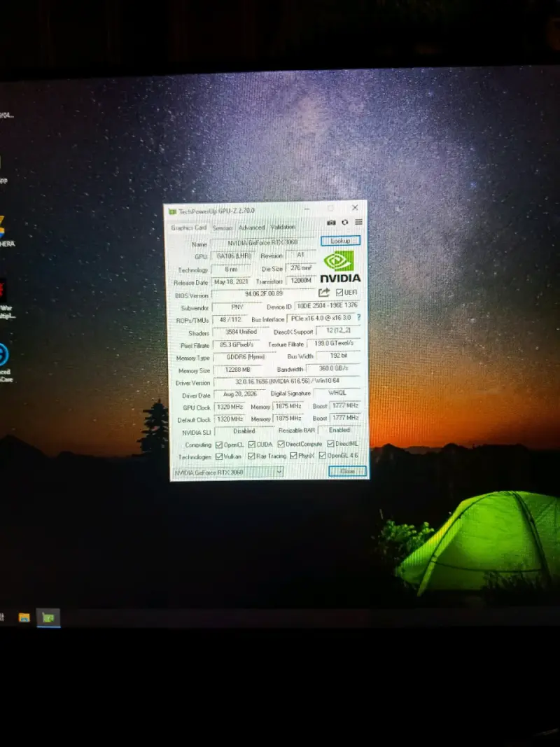Toggle the DirectML checkbox
Viewport: 560px width, 747px height.
330,444
